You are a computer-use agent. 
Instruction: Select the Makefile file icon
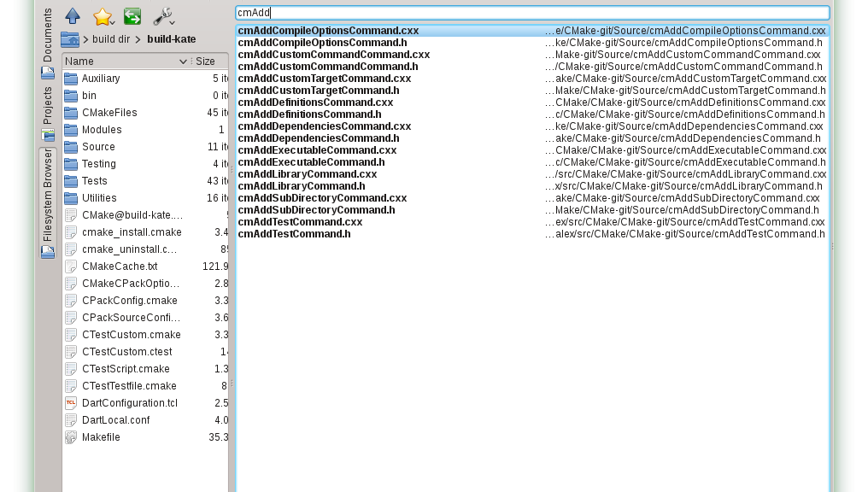coord(71,437)
